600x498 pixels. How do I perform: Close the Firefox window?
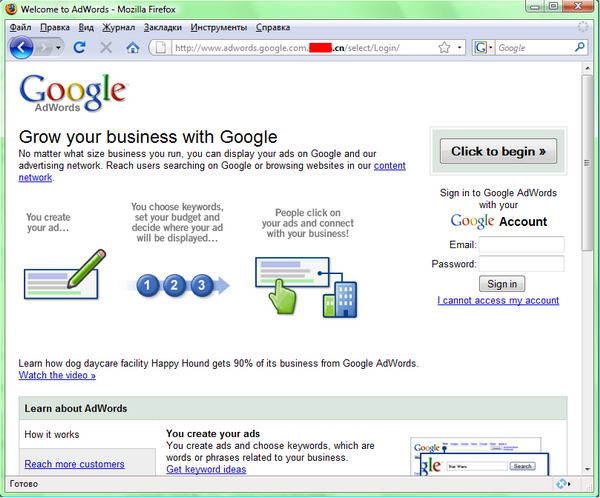tap(578, 6)
